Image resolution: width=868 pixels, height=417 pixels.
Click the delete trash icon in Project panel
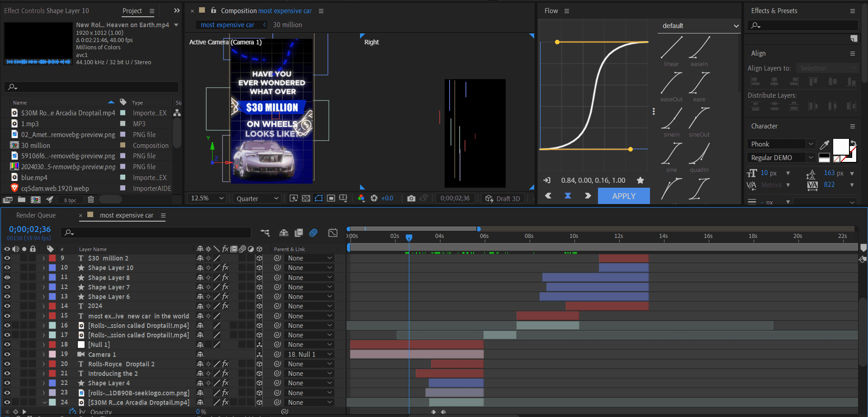tap(91, 199)
